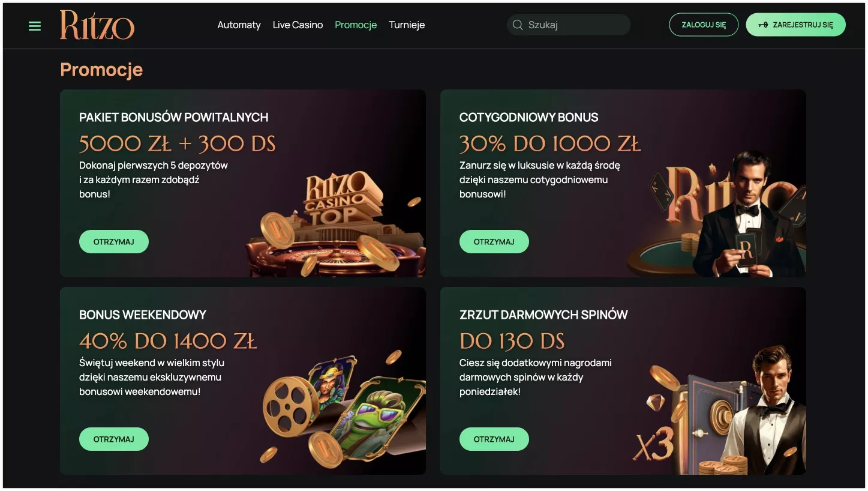
Task: Click the search magnifier icon
Action: (518, 25)
